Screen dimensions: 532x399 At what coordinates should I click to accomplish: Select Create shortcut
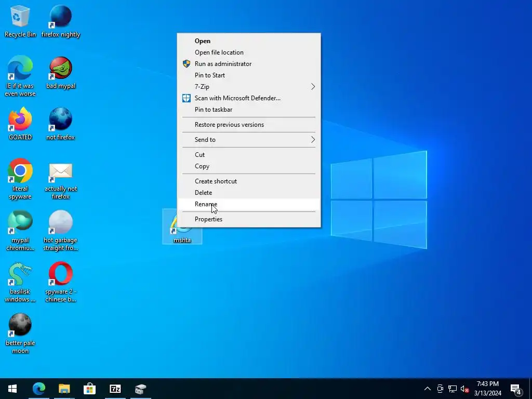249,181
